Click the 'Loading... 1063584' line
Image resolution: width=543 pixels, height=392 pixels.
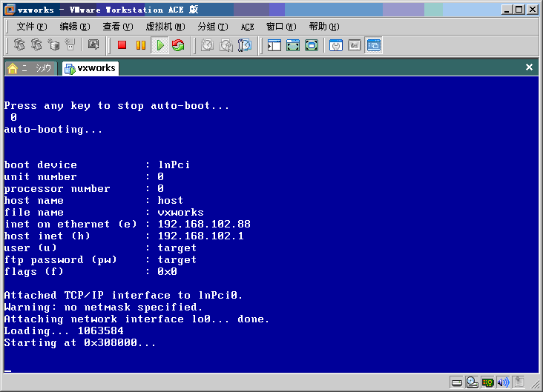pos(64,331)
